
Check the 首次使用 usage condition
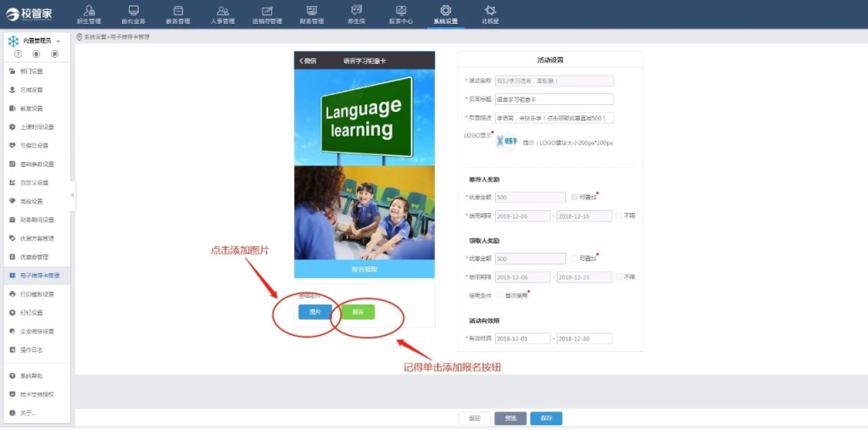point(499,296)
